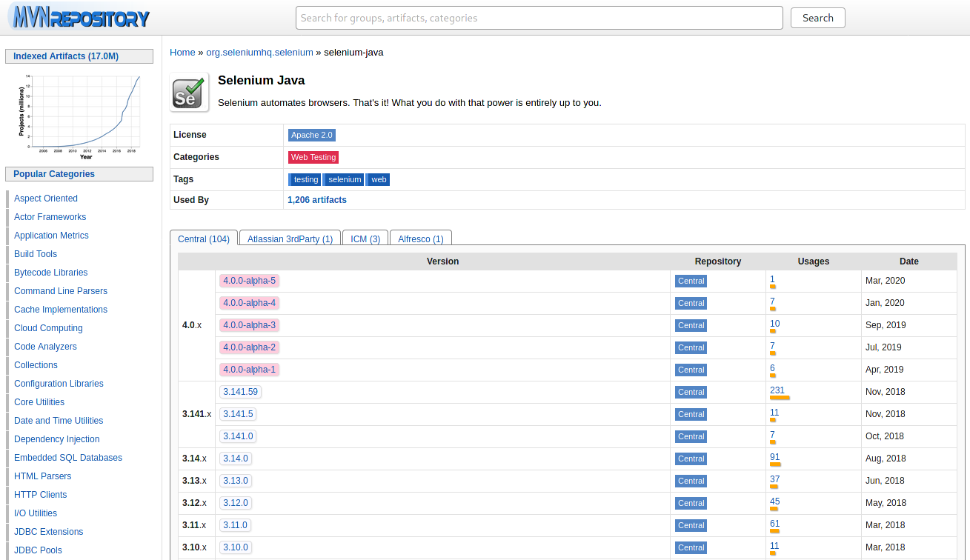Open version 3.10.0

[x=236, y=547]
